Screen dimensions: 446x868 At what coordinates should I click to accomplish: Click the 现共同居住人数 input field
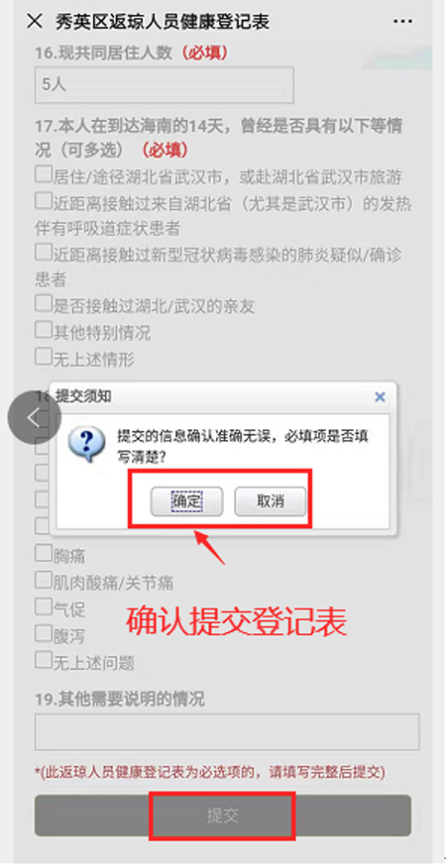pyautogui.click(x=164, y=84)
